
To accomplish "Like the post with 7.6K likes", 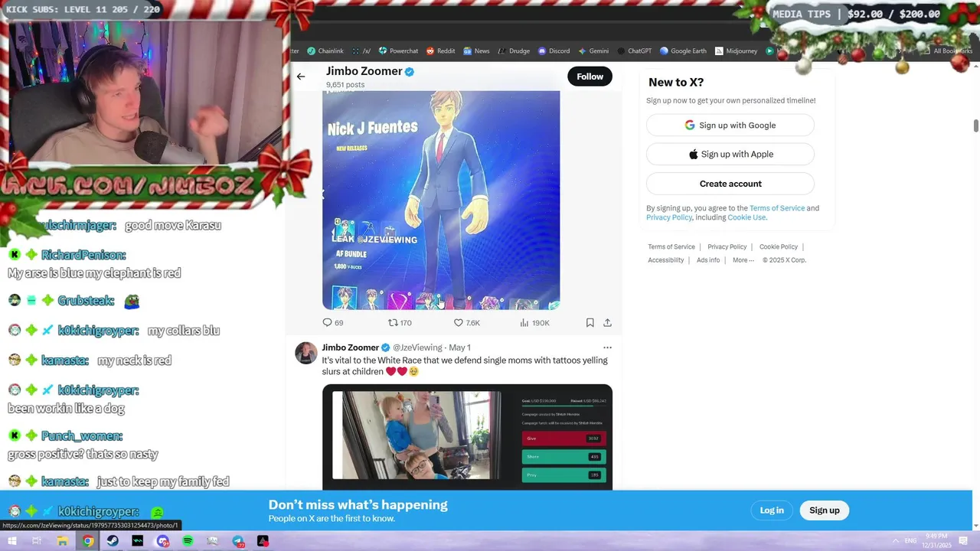I will (x=466, y=323).
